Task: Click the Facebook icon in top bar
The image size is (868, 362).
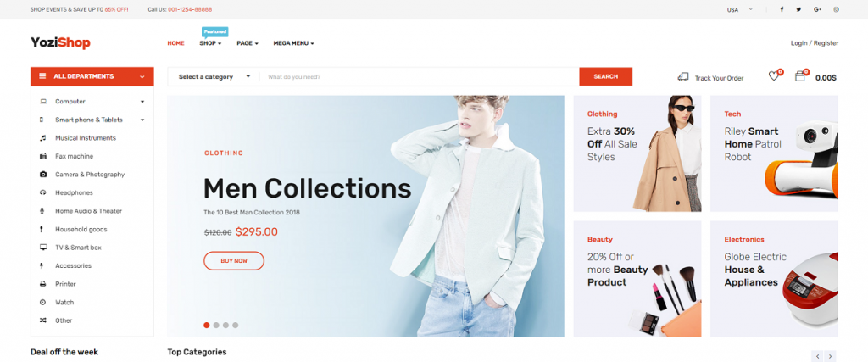Action: point(782,9)
